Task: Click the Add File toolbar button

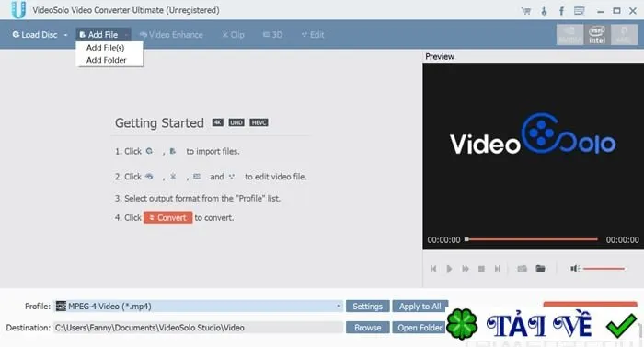Action: point(98,35)
